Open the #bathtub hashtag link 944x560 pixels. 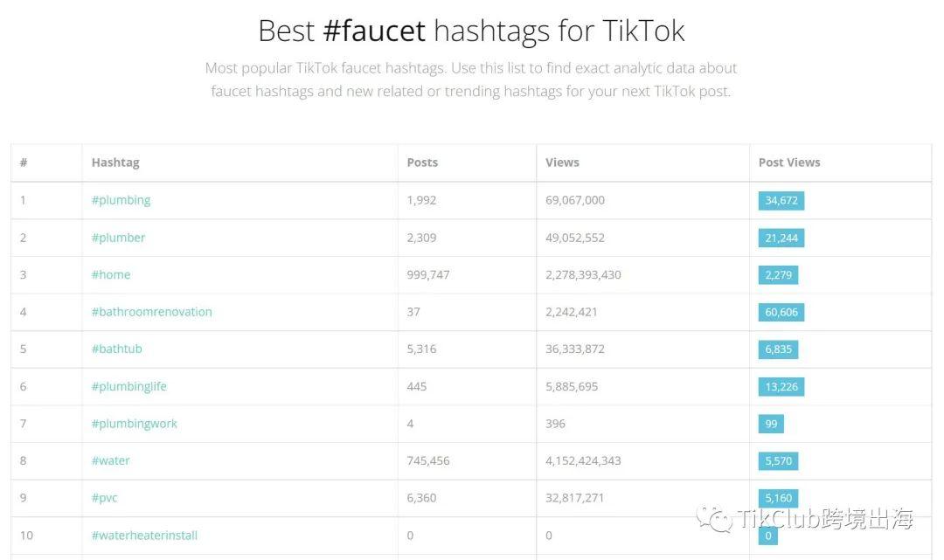tap(117, 349)
